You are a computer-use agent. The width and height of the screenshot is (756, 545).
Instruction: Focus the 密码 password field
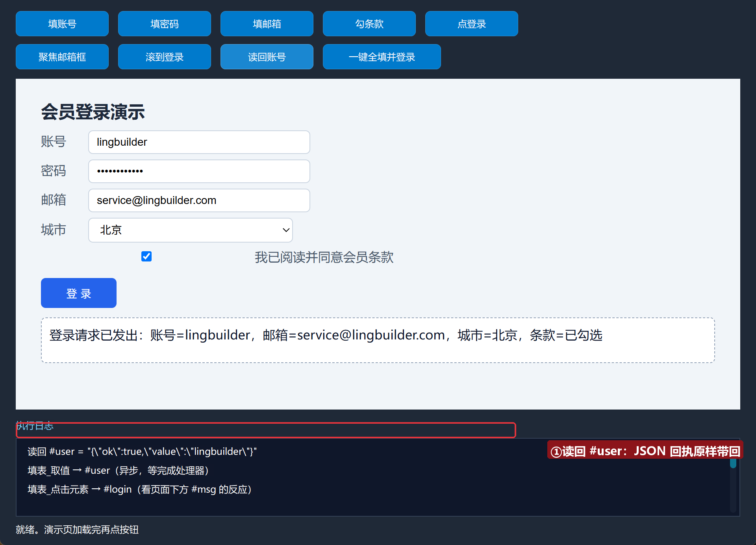[x=199, y=171]
